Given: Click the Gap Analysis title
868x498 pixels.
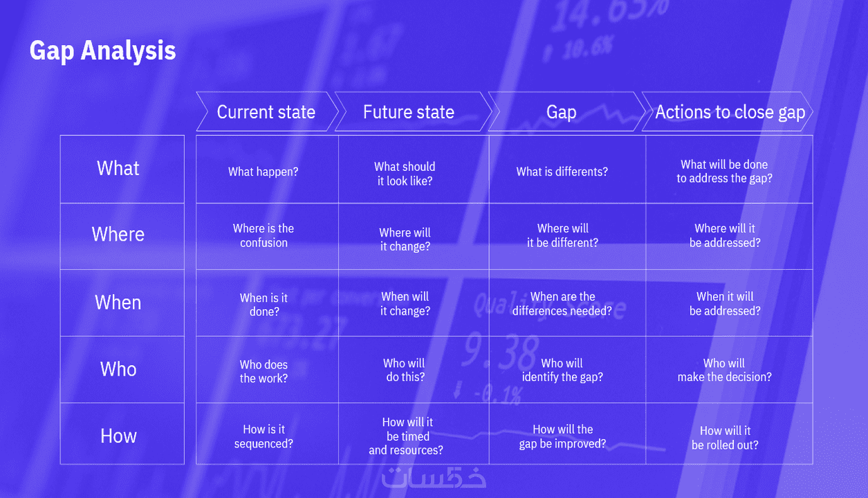Looking at the screenshot, I should point(102,51).
